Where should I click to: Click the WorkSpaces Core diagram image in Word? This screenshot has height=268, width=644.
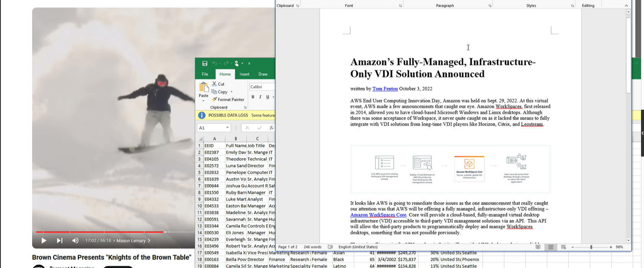tap(450, 169)
